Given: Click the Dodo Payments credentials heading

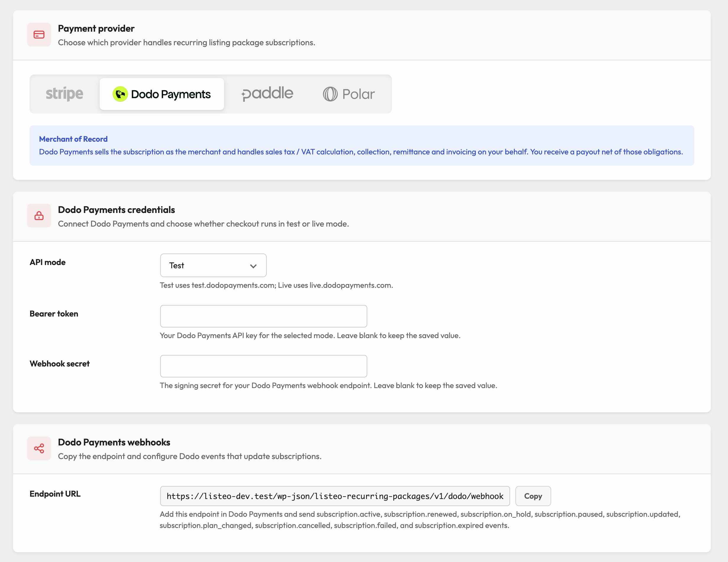Looking at the screenshot, I should pos(116,210).
